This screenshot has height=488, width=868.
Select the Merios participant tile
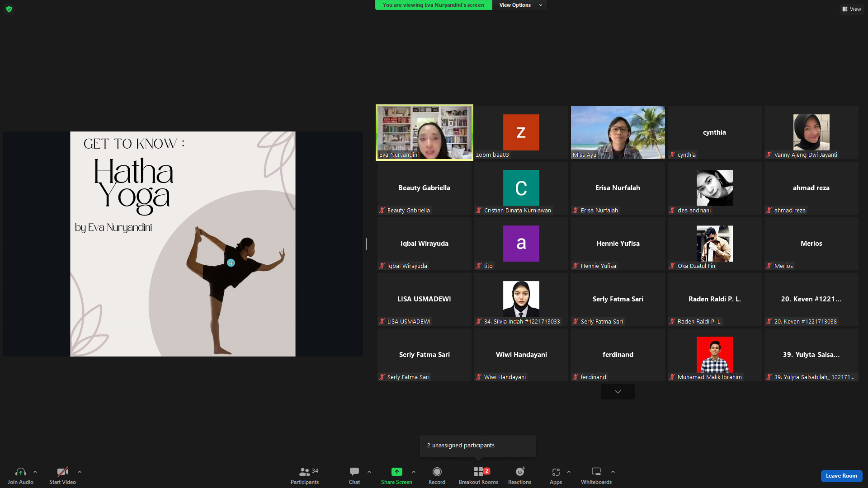pos(811,244)
